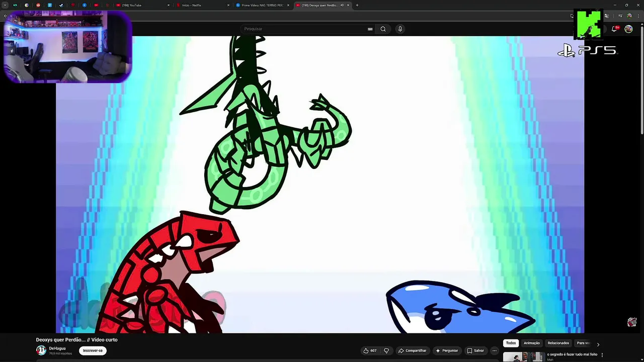Subscribe with the Inscrever-se button
This screenshot has width=644, height=362.
(x=93, y=350)
